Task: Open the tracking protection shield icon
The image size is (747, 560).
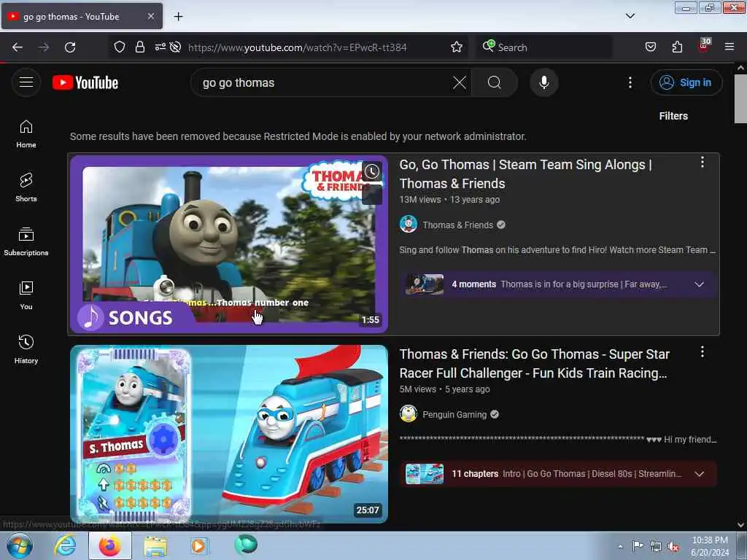Action: coord(120,47)
